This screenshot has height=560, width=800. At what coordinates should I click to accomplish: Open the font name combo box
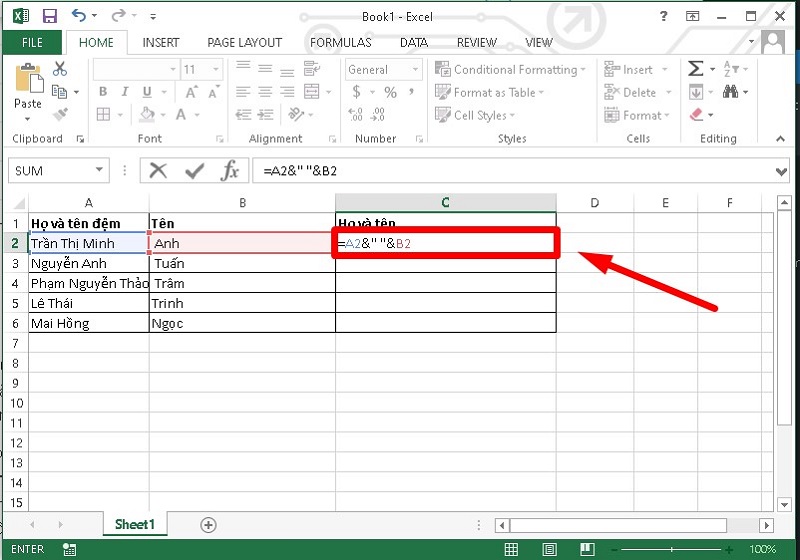tap(136, 69)
